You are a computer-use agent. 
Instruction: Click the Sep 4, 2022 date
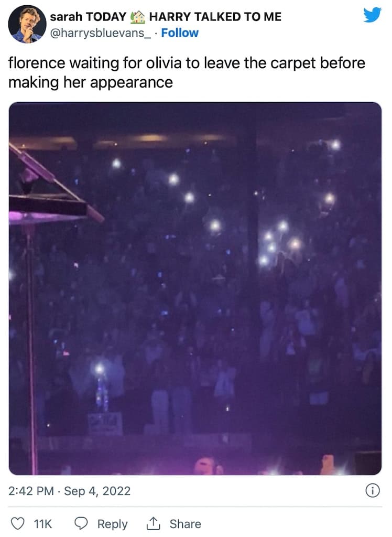point(97,491)
